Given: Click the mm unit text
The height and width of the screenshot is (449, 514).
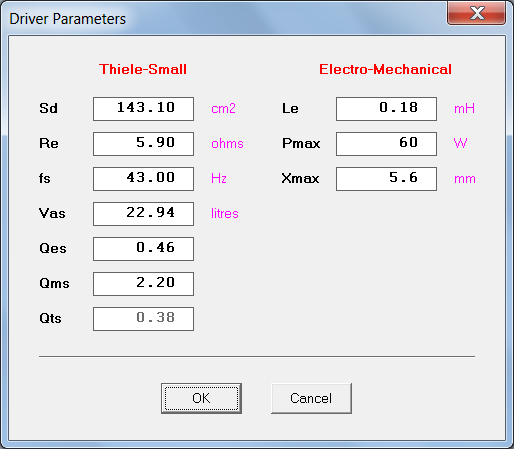Looking at the screenshot, I should tap(465, 179).
